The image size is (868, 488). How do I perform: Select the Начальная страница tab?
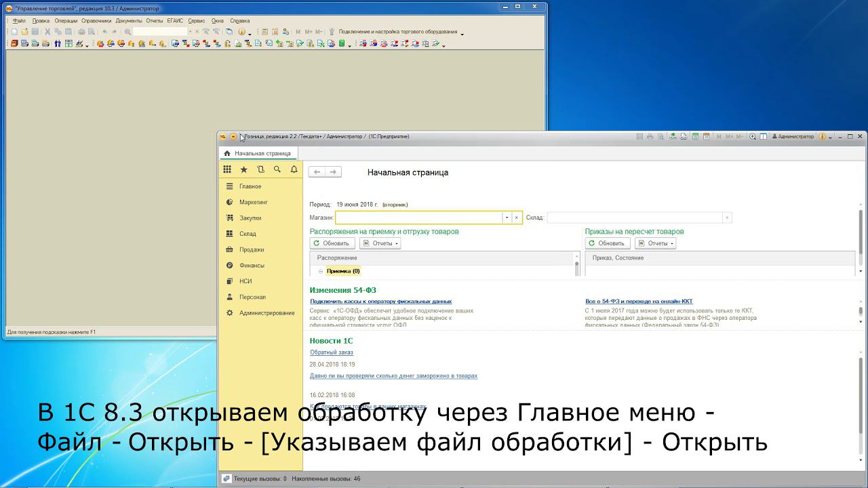pos(258,153)
